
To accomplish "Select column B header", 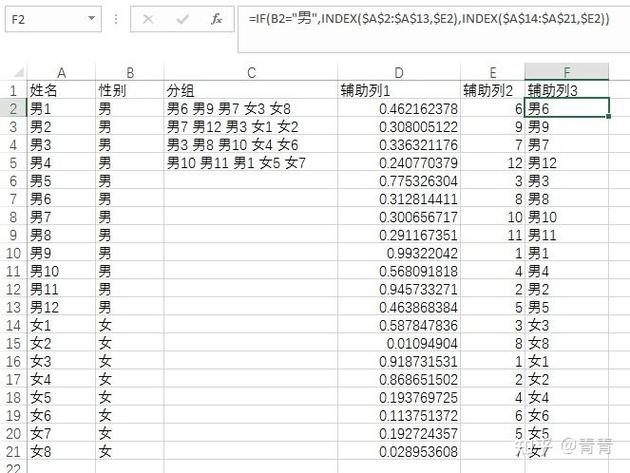I will 130,73.
